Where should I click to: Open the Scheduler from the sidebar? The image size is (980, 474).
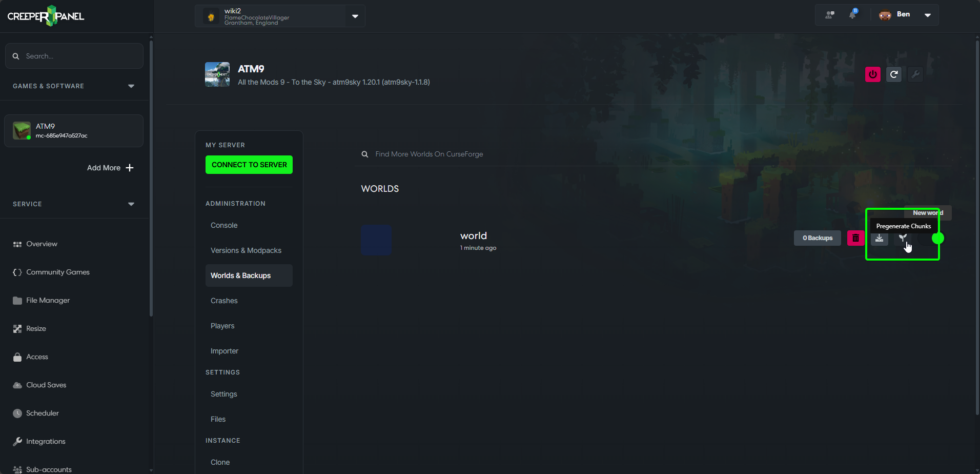[x=43, y=413]
